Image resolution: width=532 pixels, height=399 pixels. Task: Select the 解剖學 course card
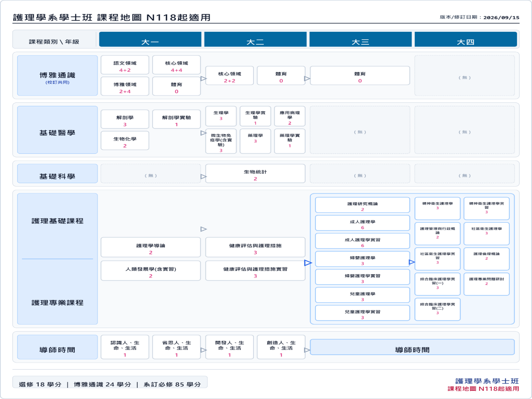pyautogui.click(x=125, y=119)
